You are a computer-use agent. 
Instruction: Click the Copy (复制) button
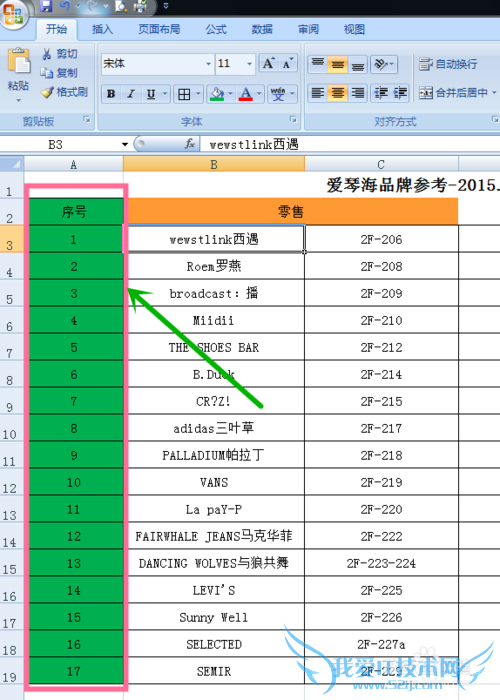(x=59, y=73)
